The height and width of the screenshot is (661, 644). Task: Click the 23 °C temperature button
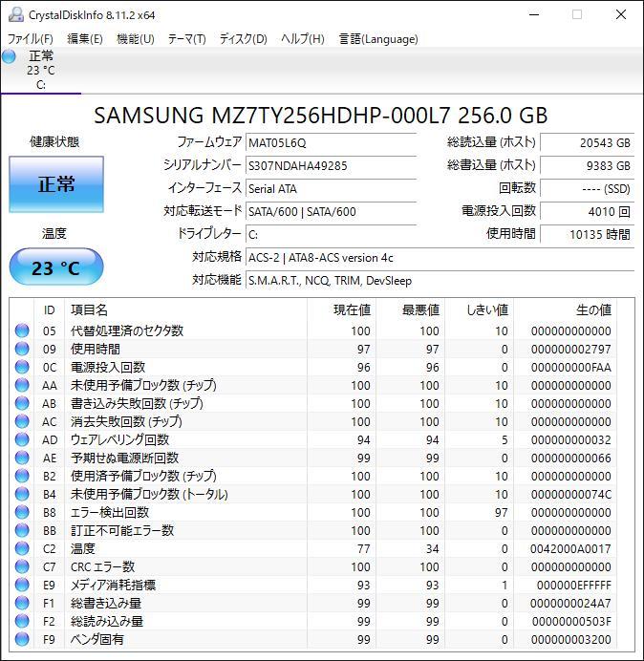point(56,267)
